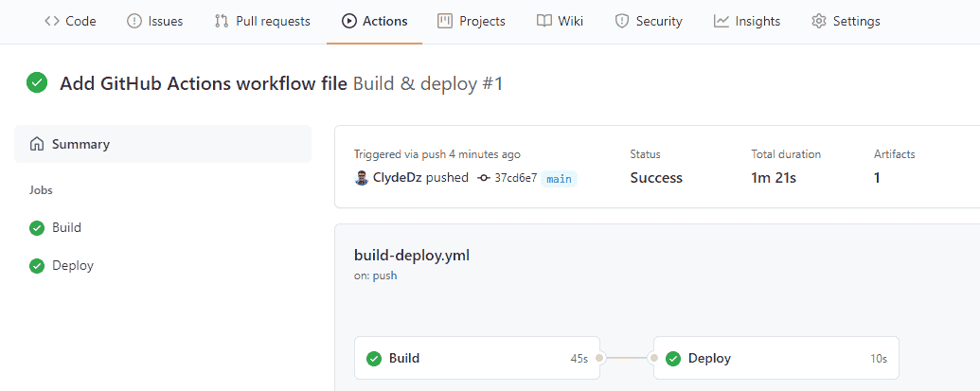Click the Security shield icon
Viewport: 980px width, 391px height.
click(621, 21)
